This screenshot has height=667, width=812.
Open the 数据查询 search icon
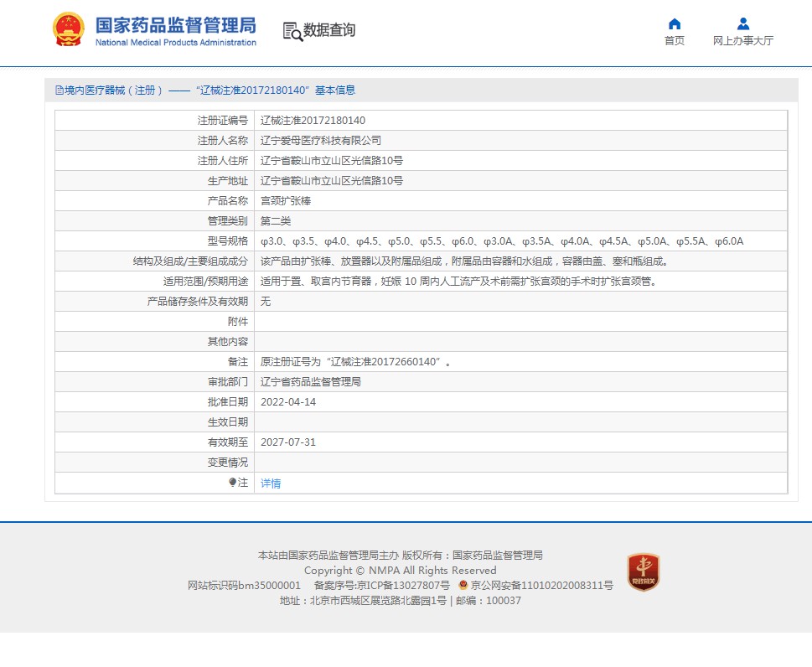point(292,31)
